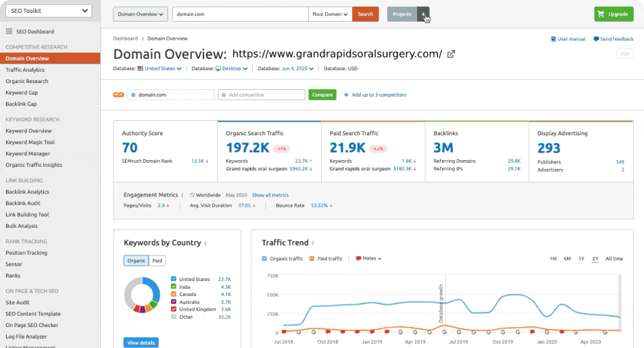The image size is (644, 348).
Task: Toggle the Paid traffic checkbox
Action: [312, 258]
